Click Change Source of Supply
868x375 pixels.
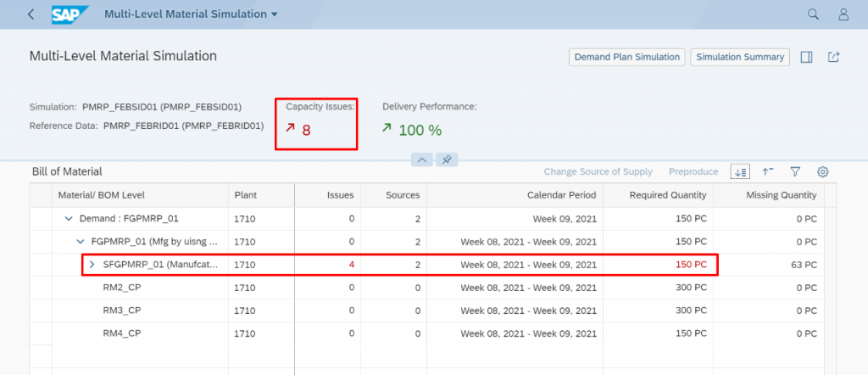[x=598, y=171]
